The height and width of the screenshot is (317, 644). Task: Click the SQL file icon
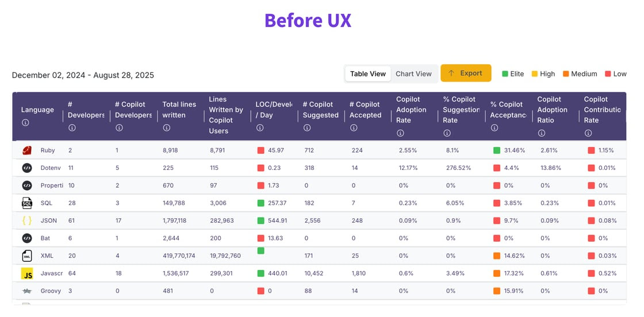point(27,203)
